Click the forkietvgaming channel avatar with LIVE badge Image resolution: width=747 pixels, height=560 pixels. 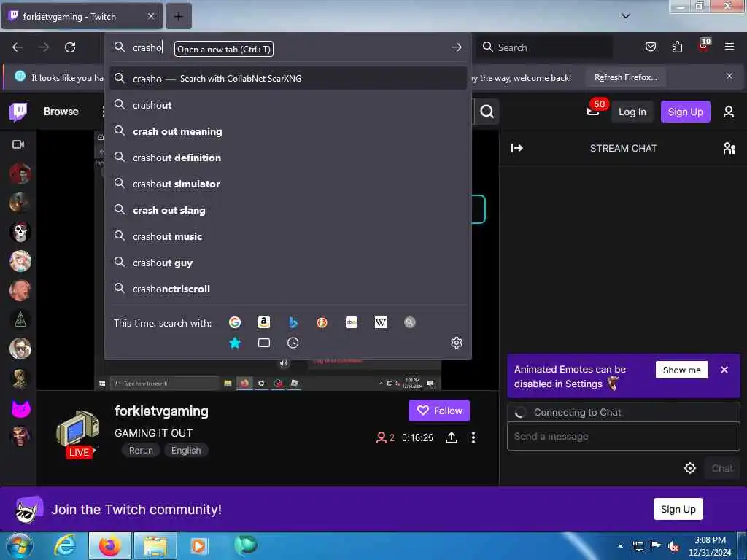tap(78, 435)
